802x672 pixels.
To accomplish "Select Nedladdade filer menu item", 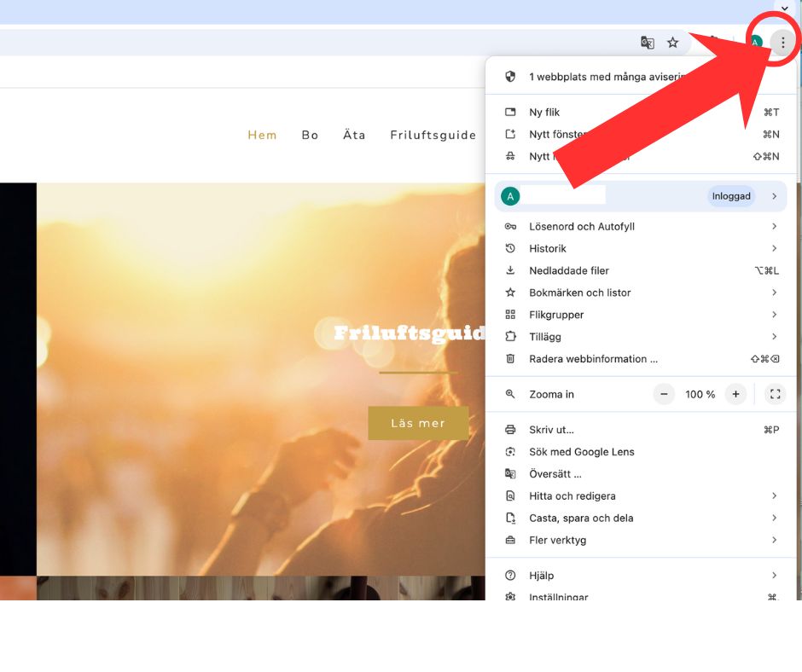I will tap(569, 271).
